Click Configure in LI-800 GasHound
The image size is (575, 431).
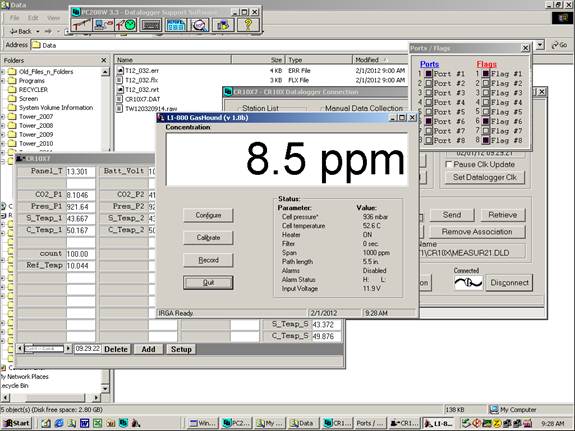coord(208,215)
